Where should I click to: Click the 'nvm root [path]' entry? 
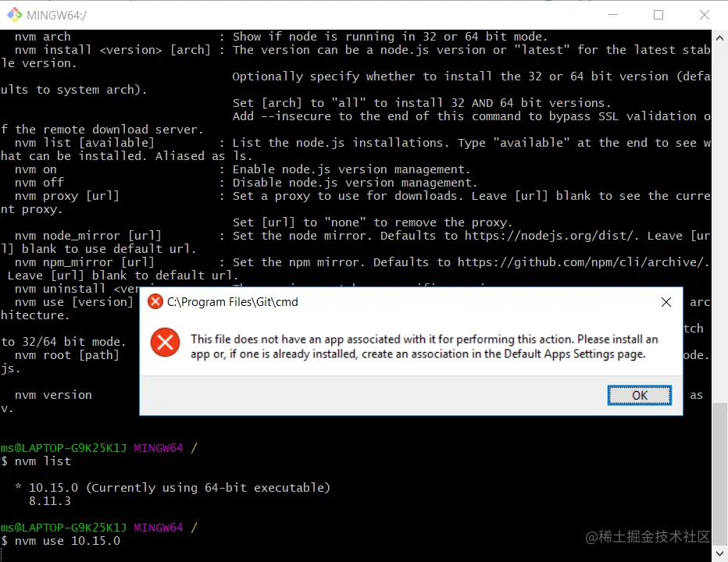coord(67,355)
